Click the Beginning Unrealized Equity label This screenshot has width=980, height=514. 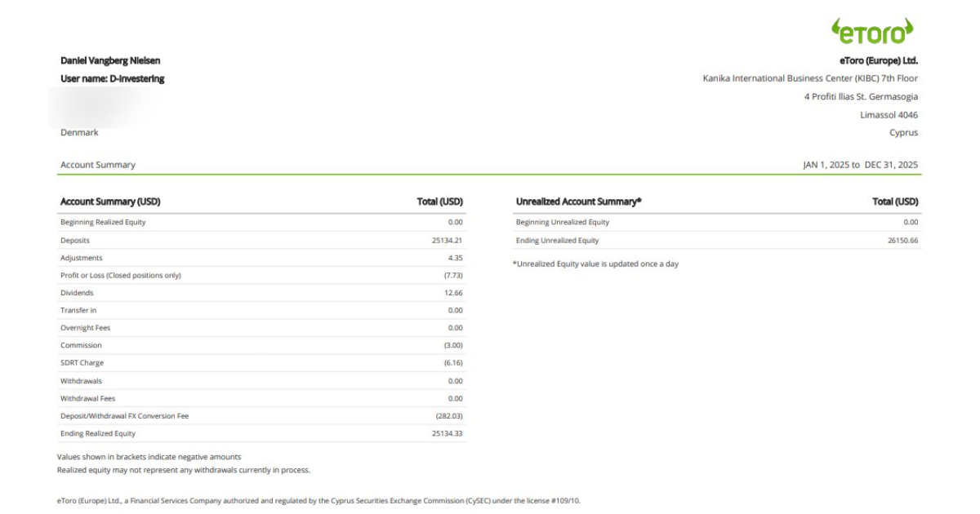(x=563, y=222)
